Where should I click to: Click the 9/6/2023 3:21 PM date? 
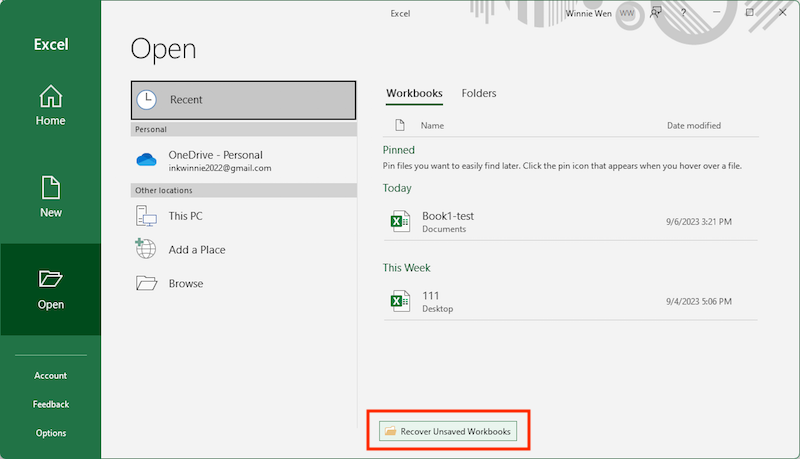pos(698,222)
